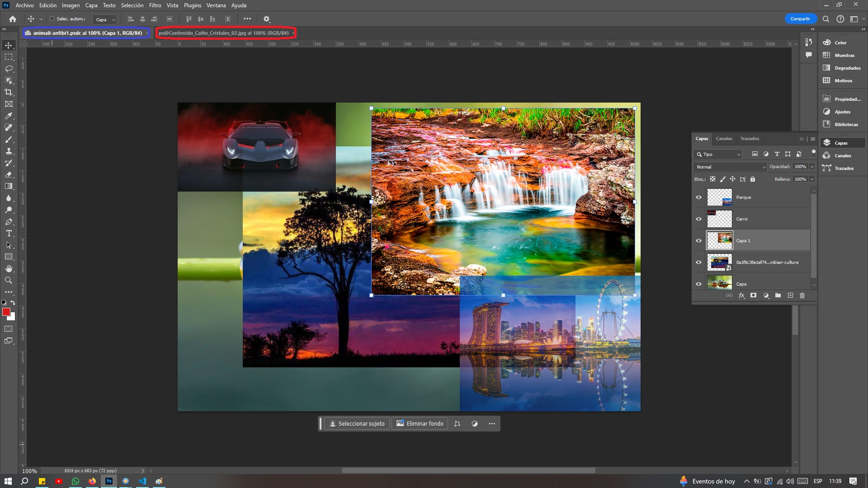Image resolution: width=868 pixels, height=488 pixels.
Task: Hide the Capa 1 layer
Action: 698,241
